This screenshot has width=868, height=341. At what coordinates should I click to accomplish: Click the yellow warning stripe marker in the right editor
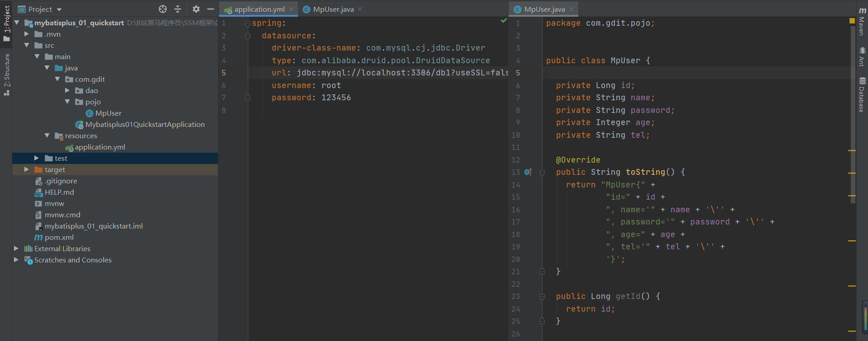point(852,150)
